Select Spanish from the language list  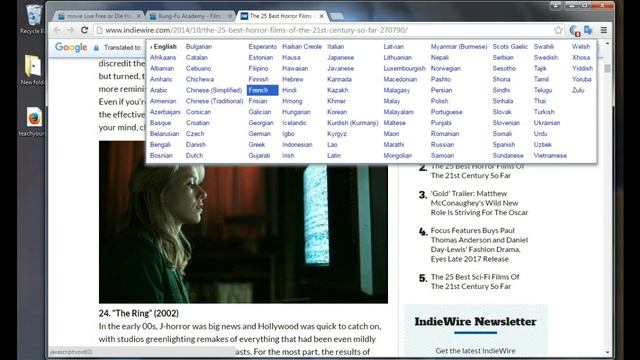point(504,144)
